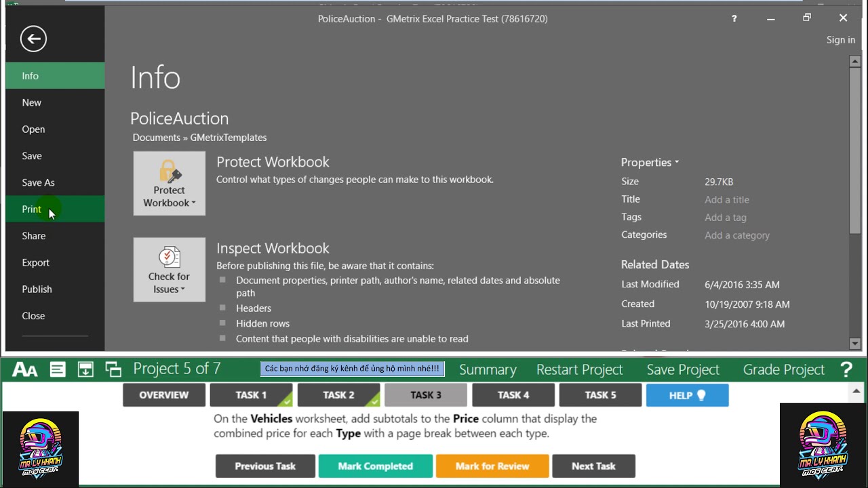Open the Share page
Image resolution: width=868 pixels, height=488 pixels.
55,236
